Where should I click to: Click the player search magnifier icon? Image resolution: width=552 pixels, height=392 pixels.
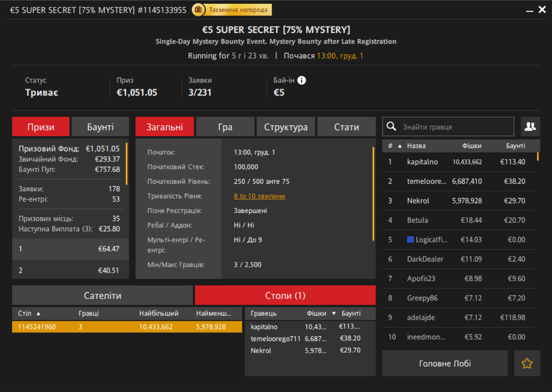tap(391, 127)
